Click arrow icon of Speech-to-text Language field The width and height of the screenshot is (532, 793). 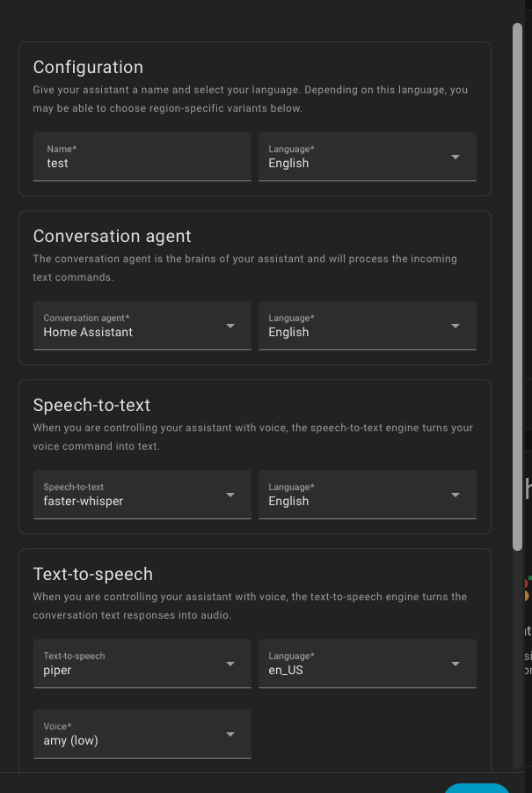pos(455,495)
